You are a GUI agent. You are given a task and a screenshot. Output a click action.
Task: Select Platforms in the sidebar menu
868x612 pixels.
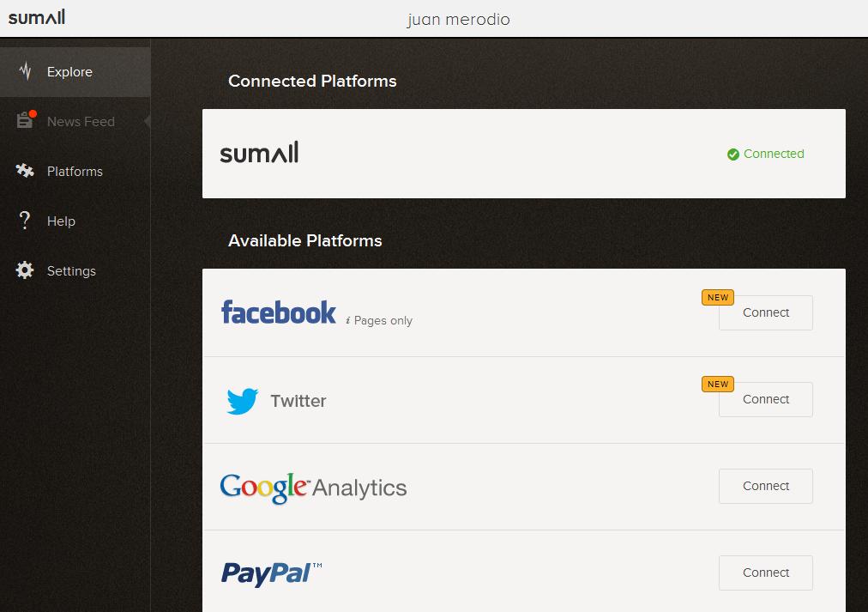(75, 172)
